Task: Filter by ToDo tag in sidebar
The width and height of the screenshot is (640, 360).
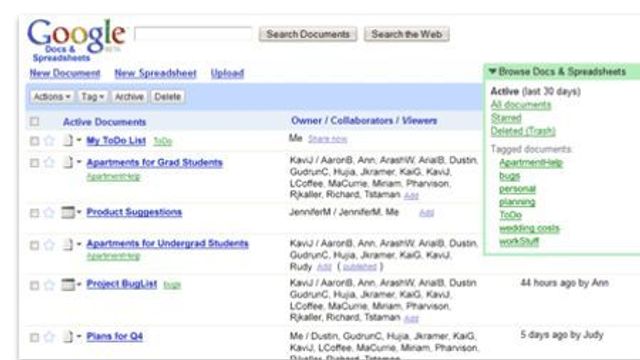Action: 510,215
